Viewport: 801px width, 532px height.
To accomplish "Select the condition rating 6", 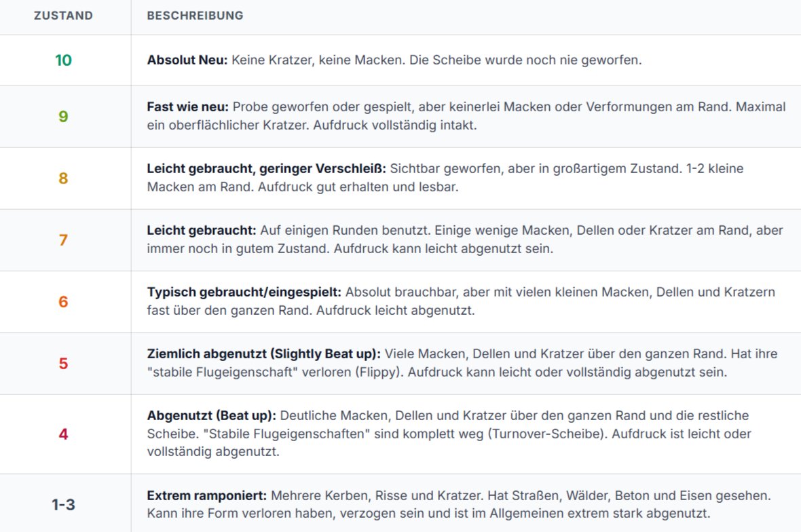I will 63,302.
